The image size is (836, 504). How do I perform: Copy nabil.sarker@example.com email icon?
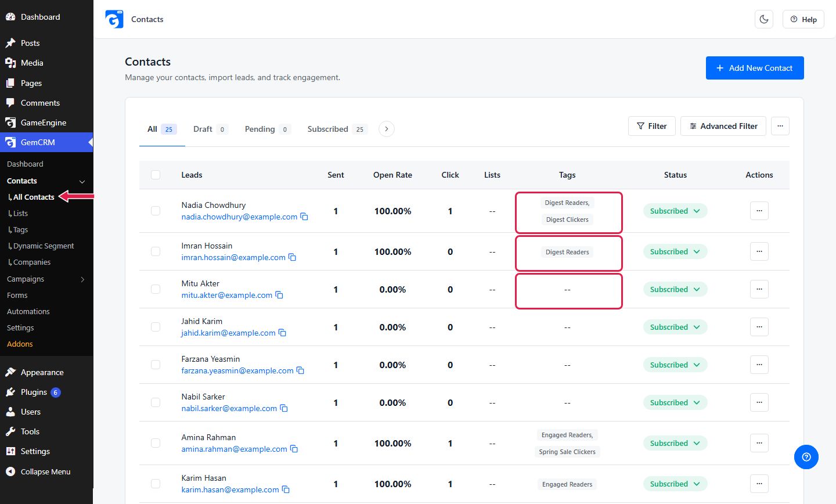(x=284, y=408)
